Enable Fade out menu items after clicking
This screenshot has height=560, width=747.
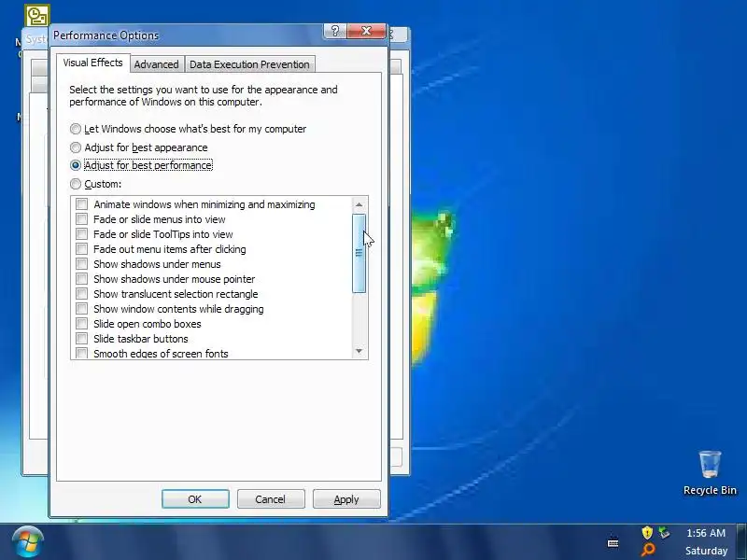click(x=81, y=249)
